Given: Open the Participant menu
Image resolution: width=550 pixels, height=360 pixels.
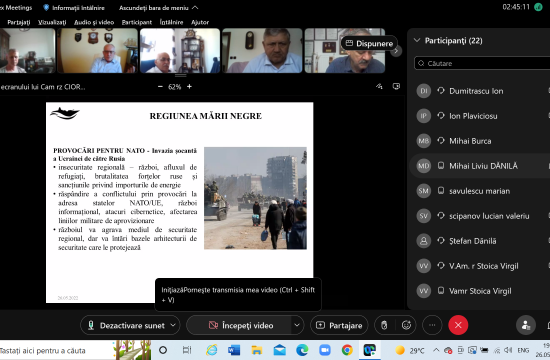Looking at the screenshot, I should pyautogui.click(x=137, y=22).
